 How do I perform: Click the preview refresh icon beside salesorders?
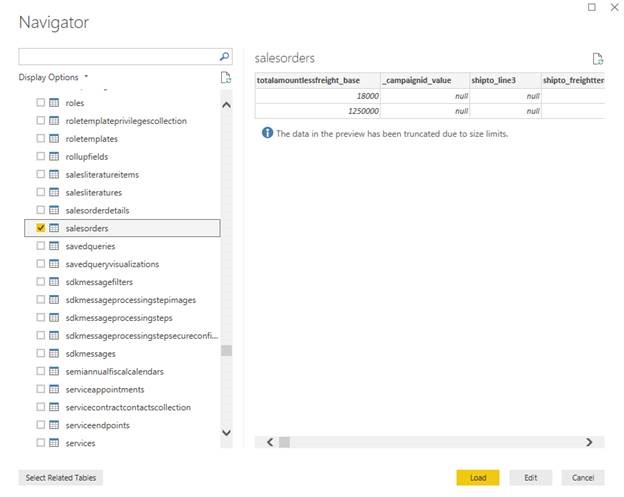(x=597, y=59)
